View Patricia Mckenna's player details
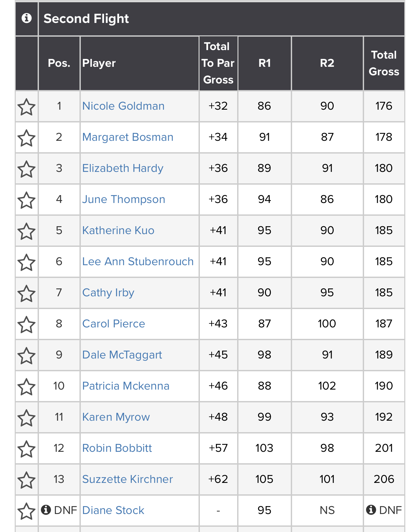This screenshot has width=420, height=532. 126,386
